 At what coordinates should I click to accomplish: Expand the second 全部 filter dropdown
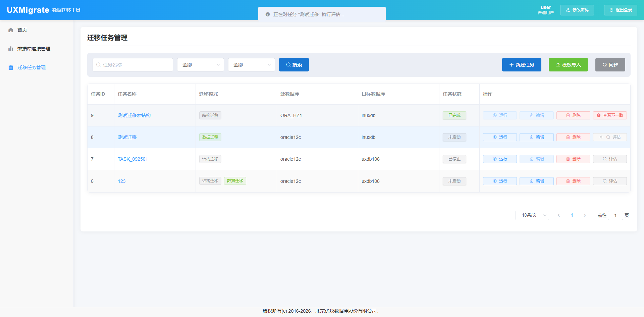251,65
